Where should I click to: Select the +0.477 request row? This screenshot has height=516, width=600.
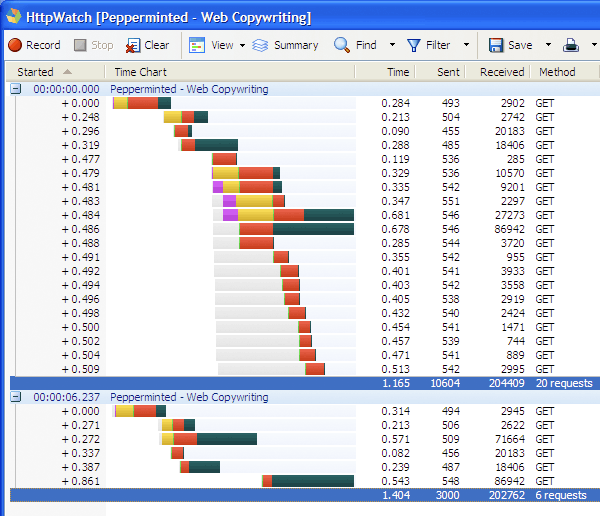[306, 159]
